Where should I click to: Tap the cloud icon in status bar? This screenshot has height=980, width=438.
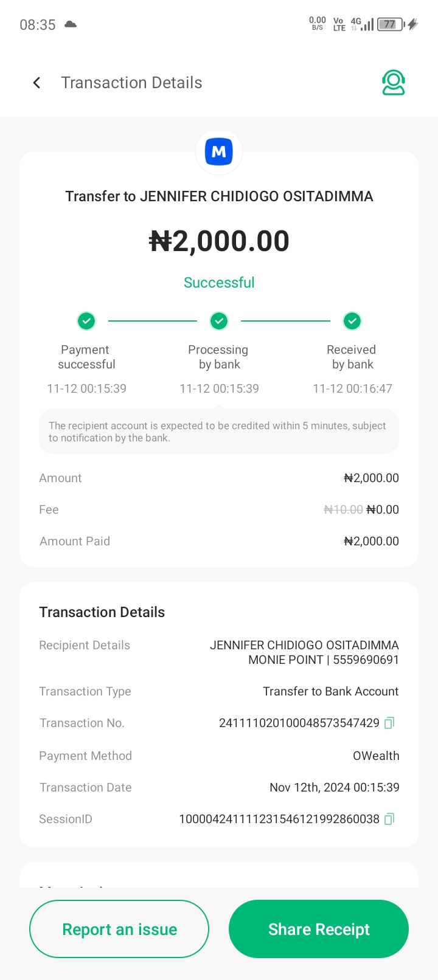point(71,24)
